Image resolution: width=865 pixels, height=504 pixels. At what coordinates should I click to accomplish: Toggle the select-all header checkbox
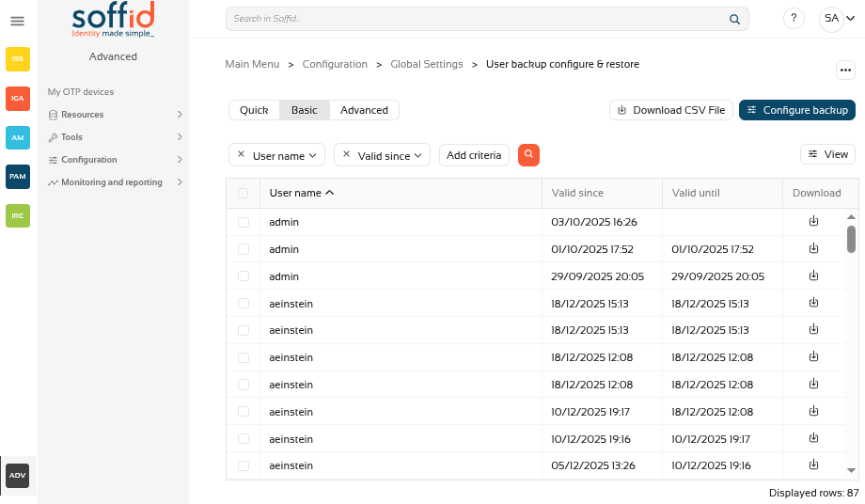click(243, 194)
